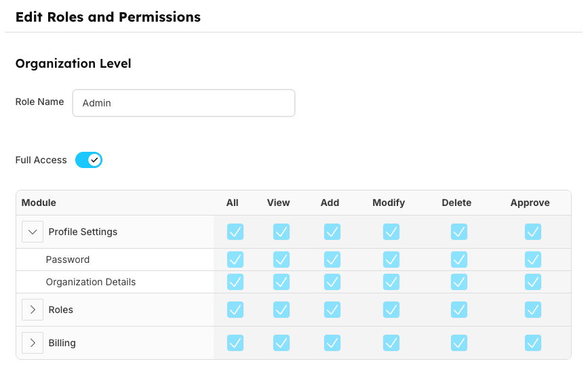The height and width of the screenshot is (372, 588).
Task: Uncheck Approve permission for Profile Settings
Action: point(533,232)
